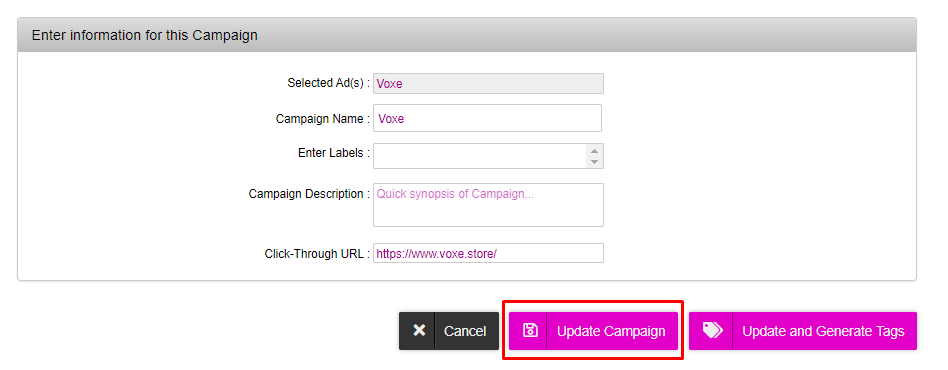Click into the Enter Labels input box
This screenshot has height=370, width=948.
pos(481,156)
